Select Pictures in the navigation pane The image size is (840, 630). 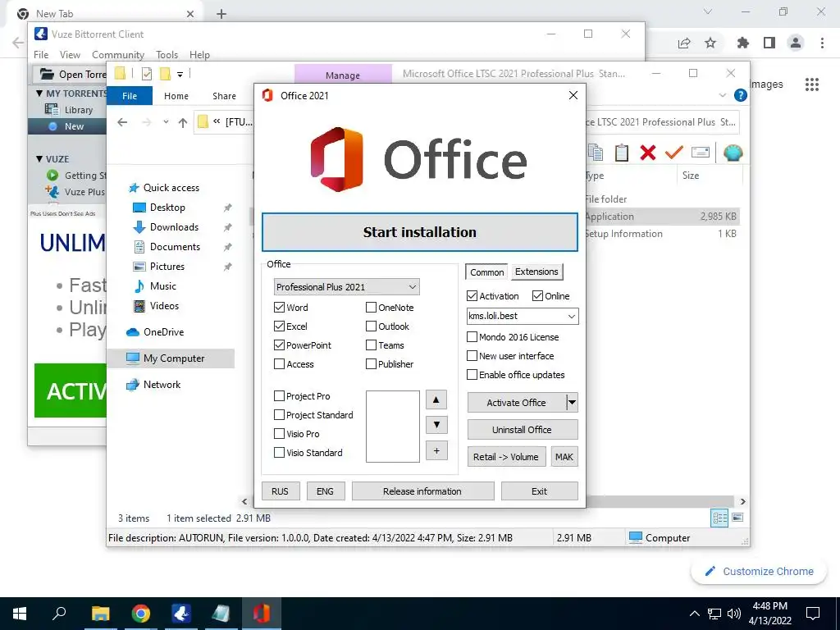point(167,267)
